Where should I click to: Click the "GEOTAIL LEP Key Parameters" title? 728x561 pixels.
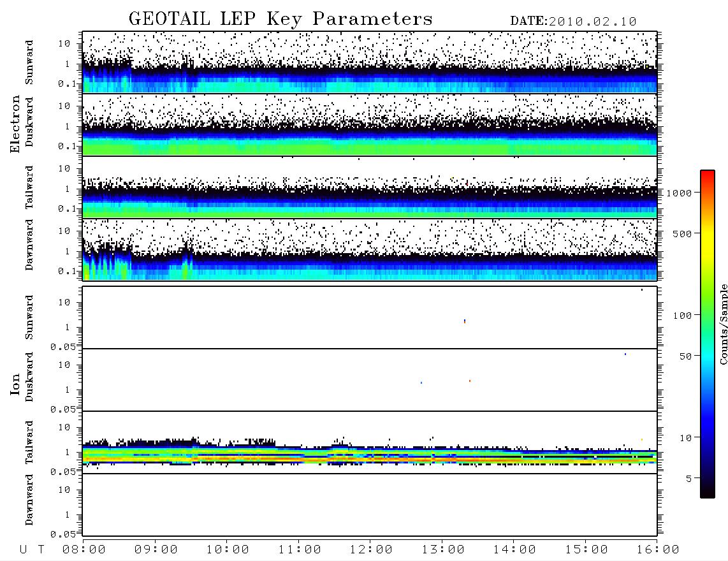[280, 19]
